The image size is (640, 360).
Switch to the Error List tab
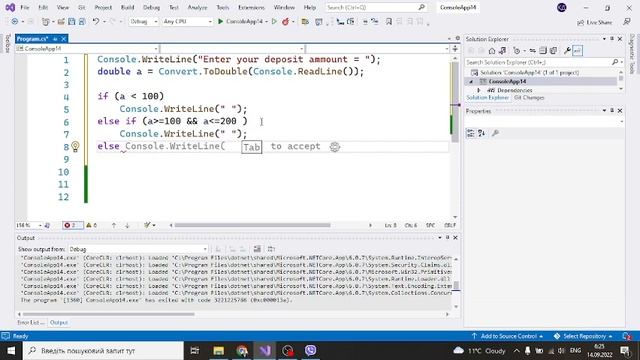point(30,322)
